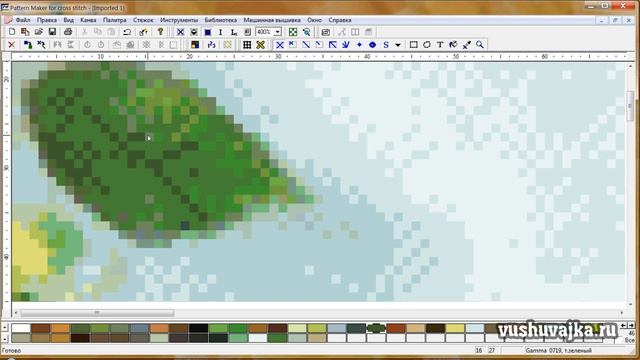The width and height of the screenshot is (640, 360).
Task: Open the Стежок menu
Action: [143, 20]
